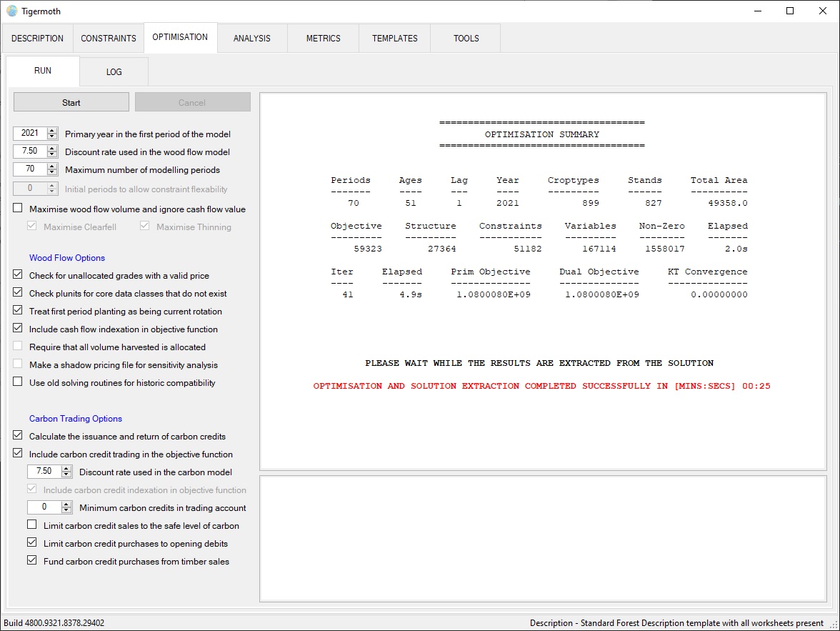Open the DESCRIPTION tab
This screenshot has width=840, height=631.
coord(37,38)
